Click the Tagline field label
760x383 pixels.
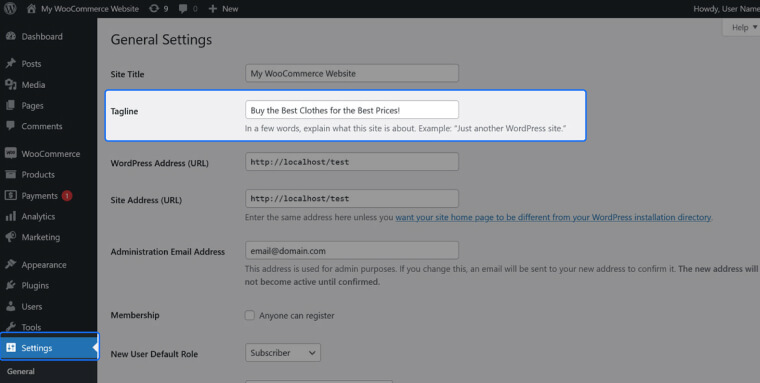pos(124,111)
